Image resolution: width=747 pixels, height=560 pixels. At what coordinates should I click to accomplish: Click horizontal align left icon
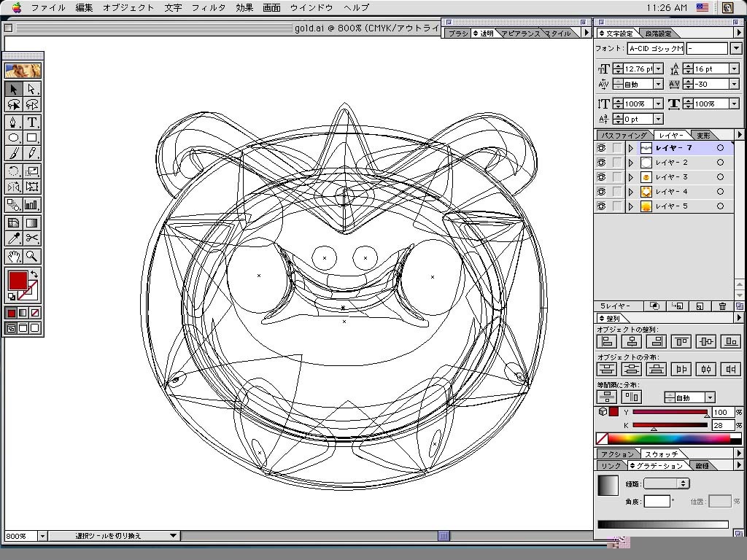[x=607, y=341]
